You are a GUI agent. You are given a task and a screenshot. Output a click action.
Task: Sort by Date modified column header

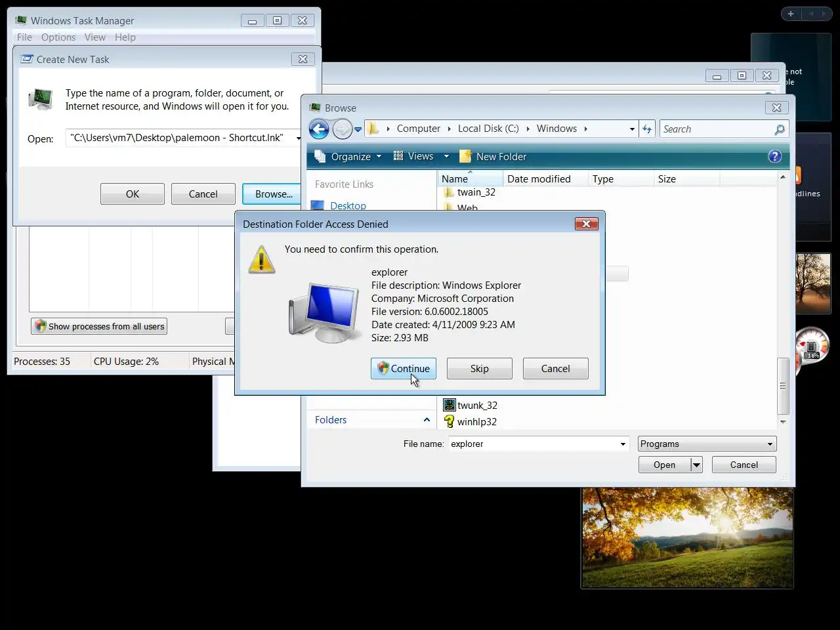(x=545, y=178)
